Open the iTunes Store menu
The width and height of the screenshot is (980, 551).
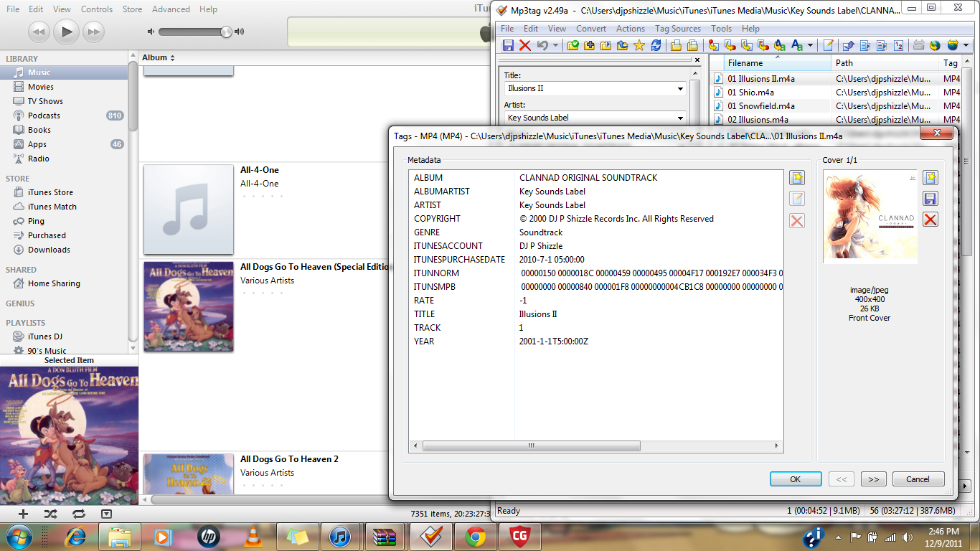point(133,9)
